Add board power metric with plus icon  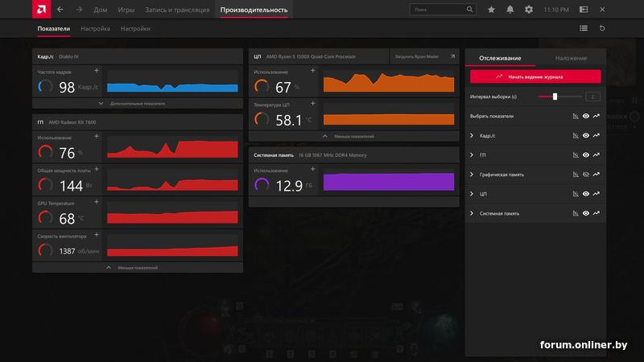coord(97,169)
